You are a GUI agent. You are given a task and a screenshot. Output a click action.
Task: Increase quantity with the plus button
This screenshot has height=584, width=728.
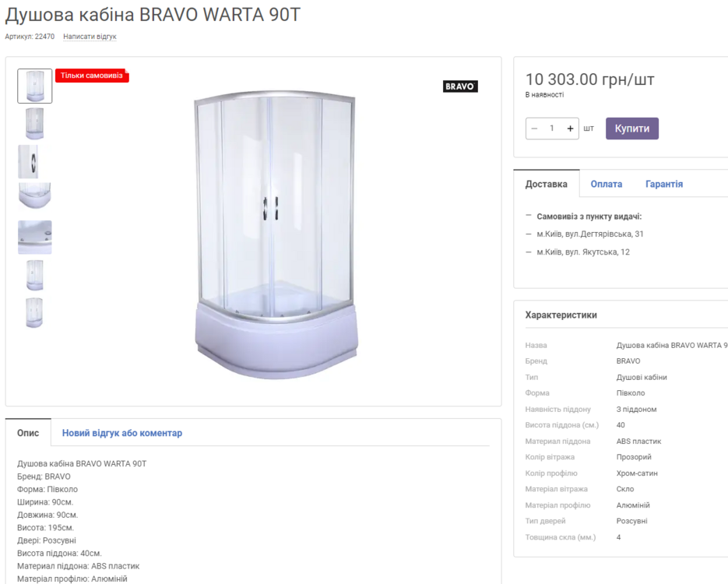(x=570, y=128)
